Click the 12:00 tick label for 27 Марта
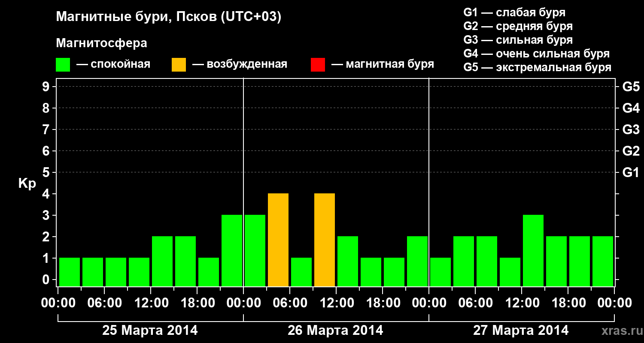The width and height of the screenshot is (644, 343). 522,303
